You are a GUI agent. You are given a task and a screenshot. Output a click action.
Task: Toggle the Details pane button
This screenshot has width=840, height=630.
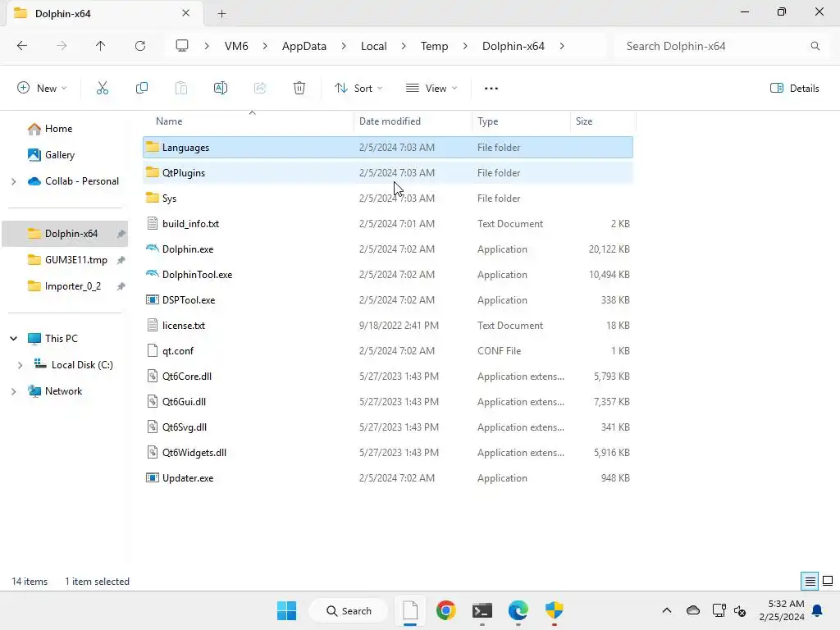(x=794, y=89)
